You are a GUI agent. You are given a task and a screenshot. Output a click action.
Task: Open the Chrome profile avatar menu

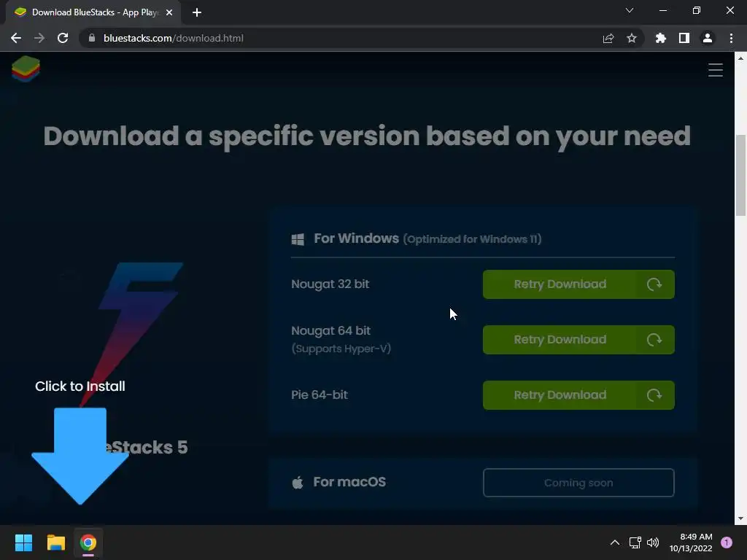click(708, 38)
